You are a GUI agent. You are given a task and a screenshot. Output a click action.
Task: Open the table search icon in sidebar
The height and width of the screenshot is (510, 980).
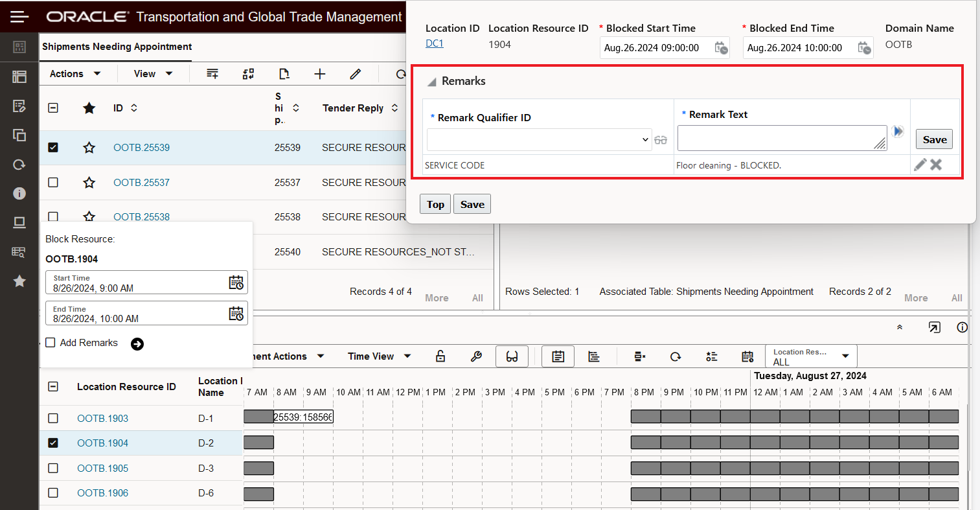coord(19,252)
